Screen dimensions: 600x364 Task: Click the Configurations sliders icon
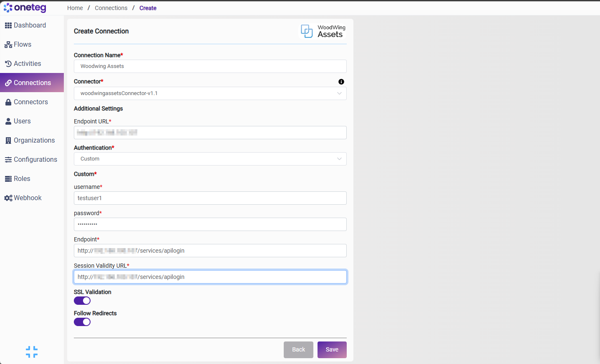pyautogui.click(x=8, y=160)
